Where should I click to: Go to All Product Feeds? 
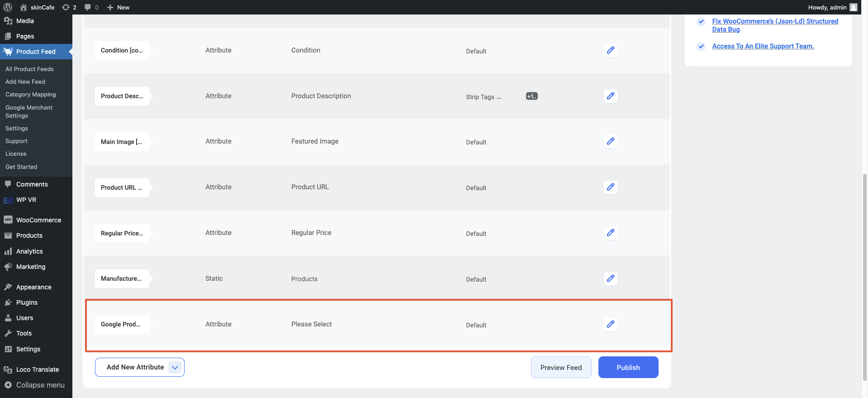coord(29,69)
